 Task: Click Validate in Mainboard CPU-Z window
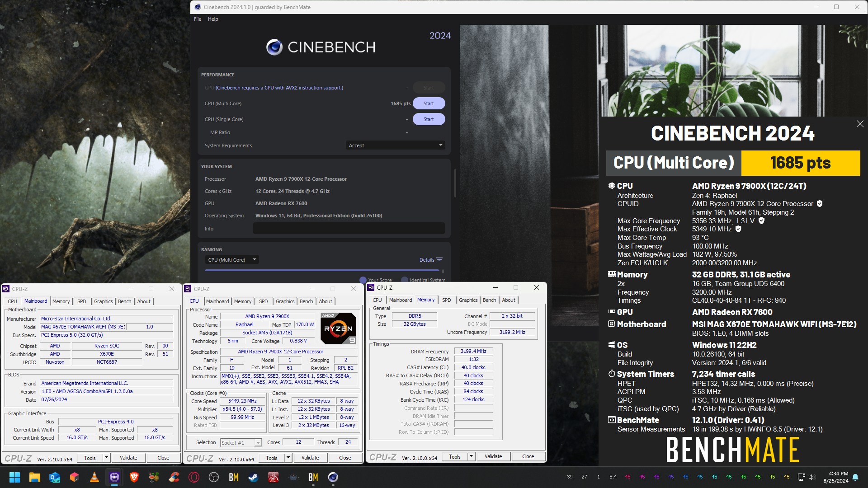pos(128,458)
